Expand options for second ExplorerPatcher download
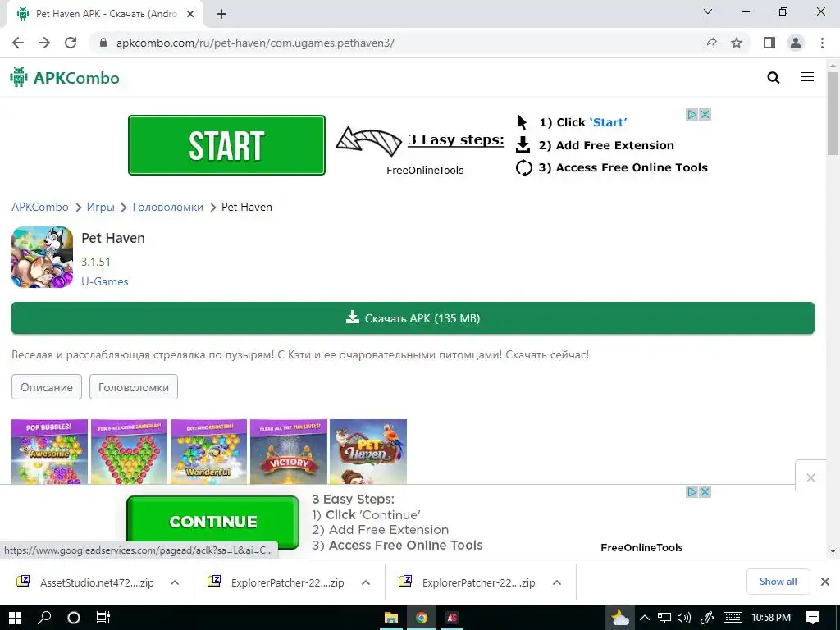The height and width of the screenshot is (630, 840). pyautogui.click(x=557, y=582)
